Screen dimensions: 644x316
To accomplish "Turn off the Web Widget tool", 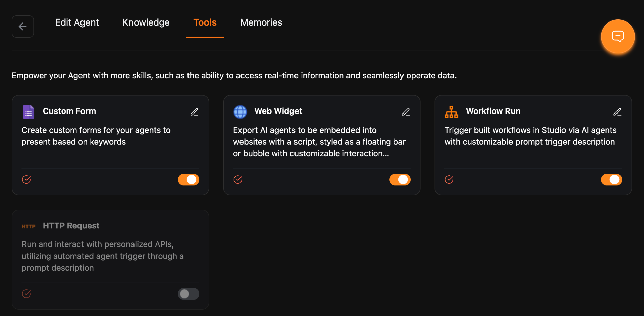I will click(x=400, y=179).
